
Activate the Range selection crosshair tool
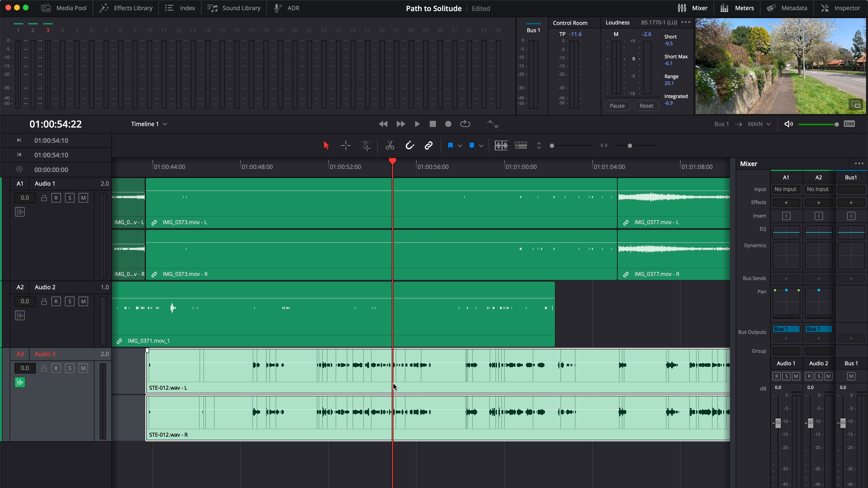point(346,145)
